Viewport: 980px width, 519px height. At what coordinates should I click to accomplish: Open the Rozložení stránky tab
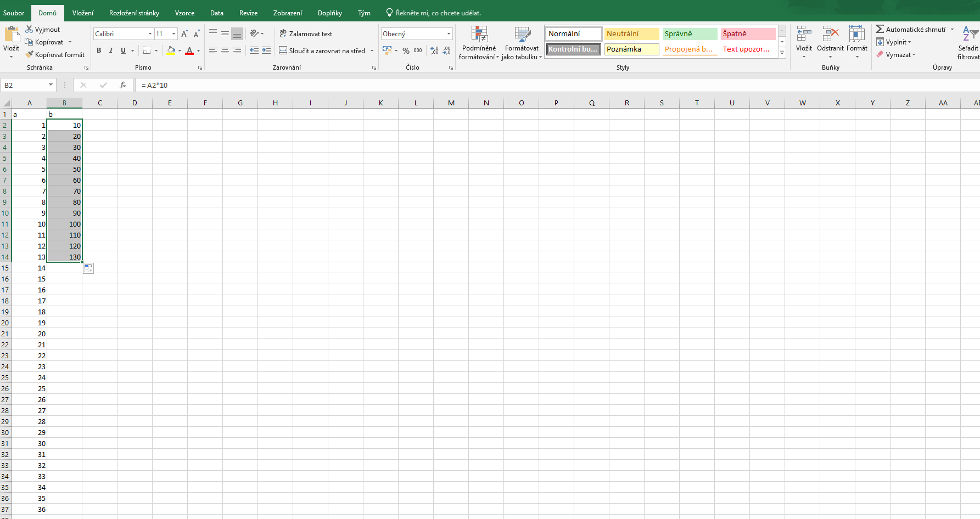click(134, 13)
